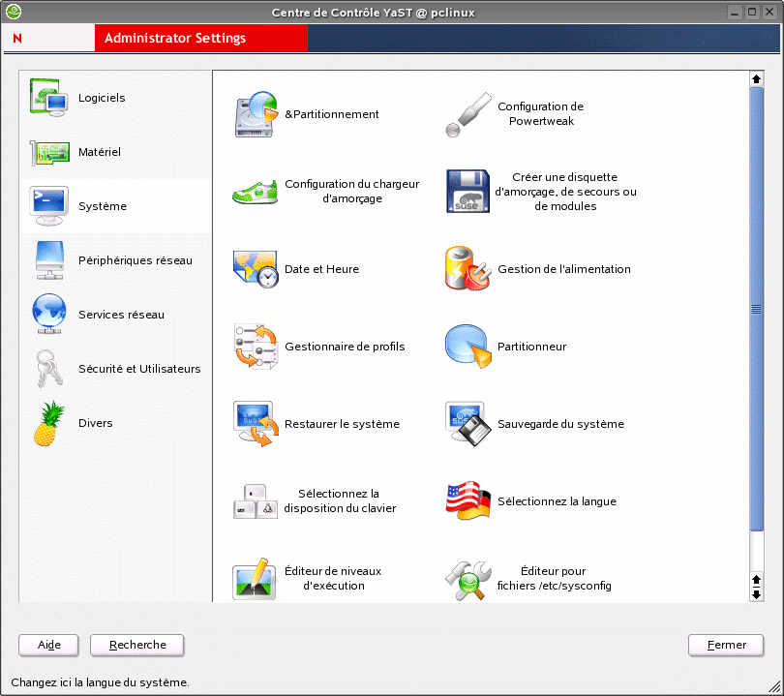Click the Créer une disquette floppy icon
The height and width of the screenshot is (696, 784).
point(468,192)
